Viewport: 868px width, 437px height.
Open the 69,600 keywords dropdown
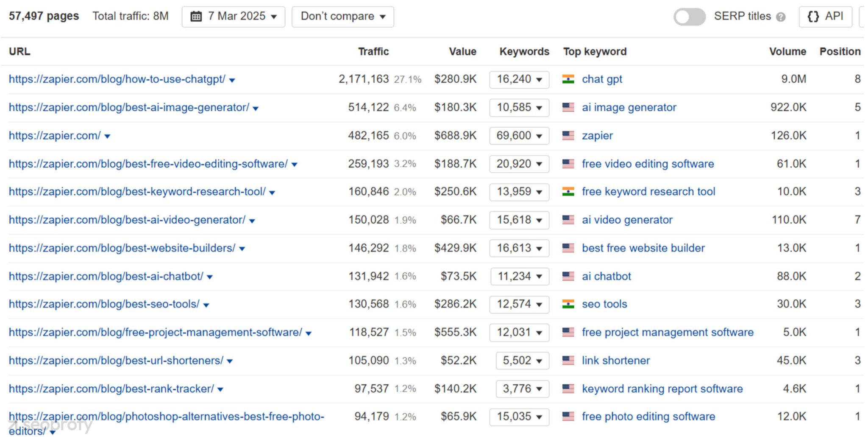[x=519, y=136]
